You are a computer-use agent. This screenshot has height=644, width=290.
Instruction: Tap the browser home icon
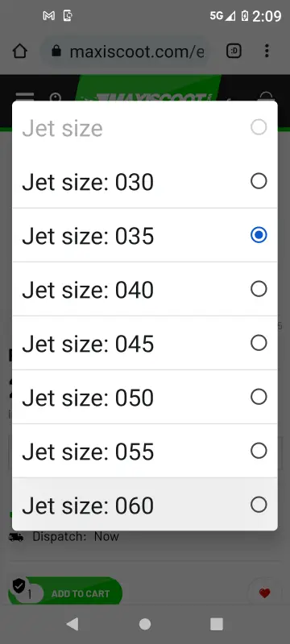coord(19,52)
